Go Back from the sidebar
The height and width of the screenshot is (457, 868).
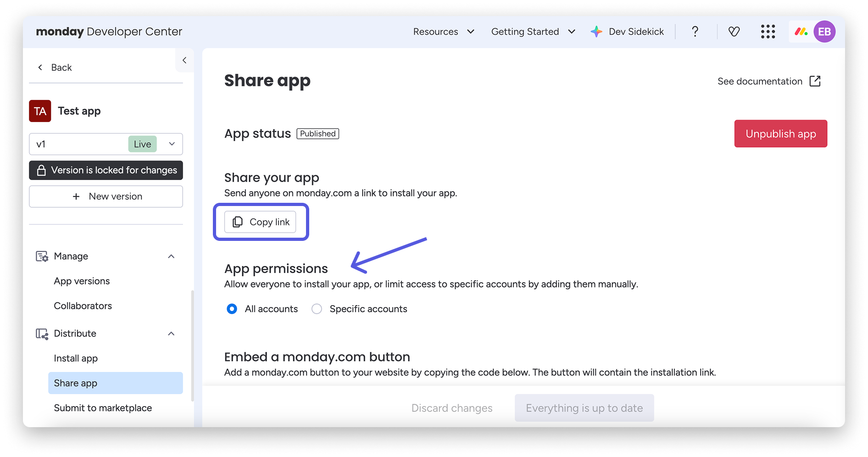[55, 67]
